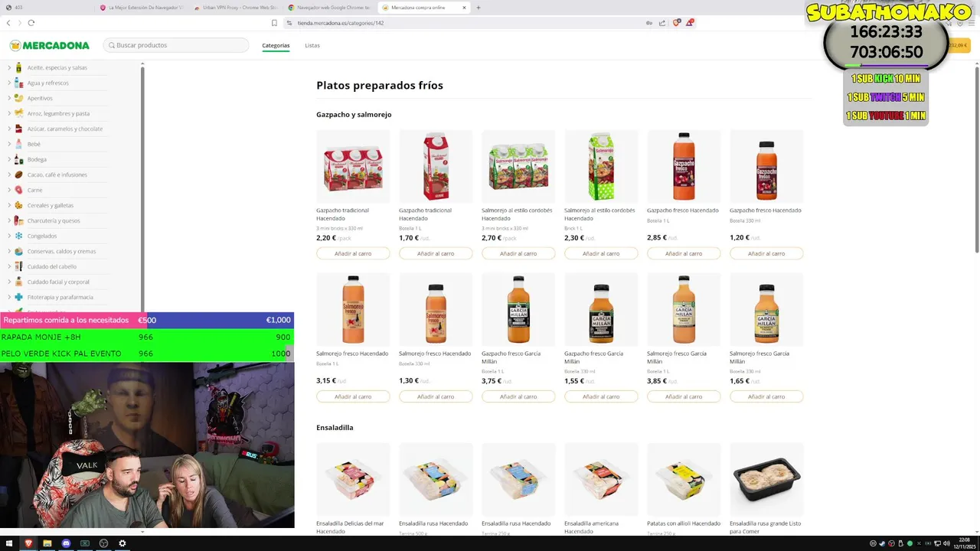Switch to Categorías tab

pos(276,45)
